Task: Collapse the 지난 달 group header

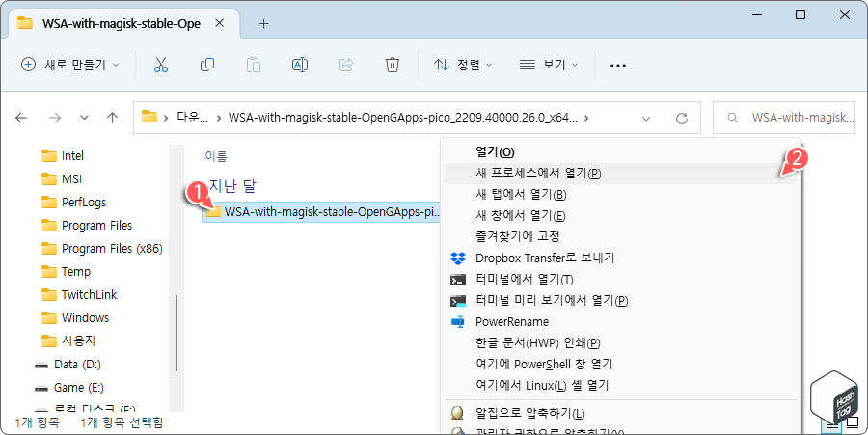Action: click(x=232, y=186)
